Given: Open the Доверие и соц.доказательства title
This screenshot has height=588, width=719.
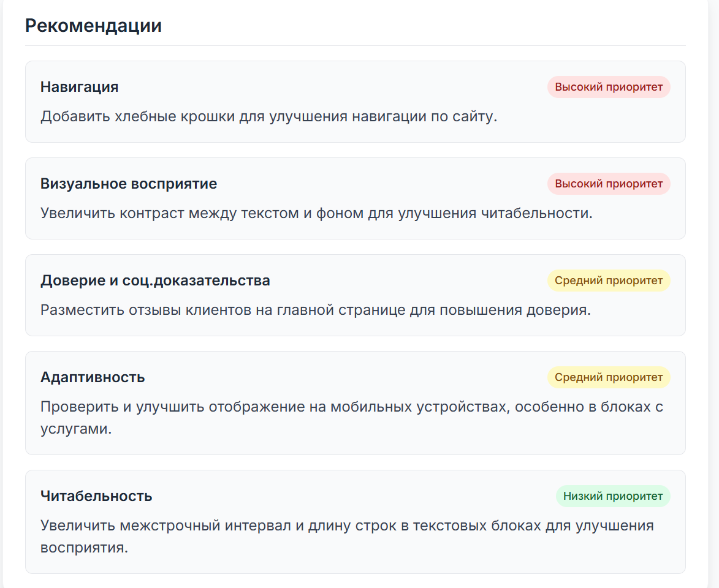Looking at the screenshot, I should coord(155,280).
